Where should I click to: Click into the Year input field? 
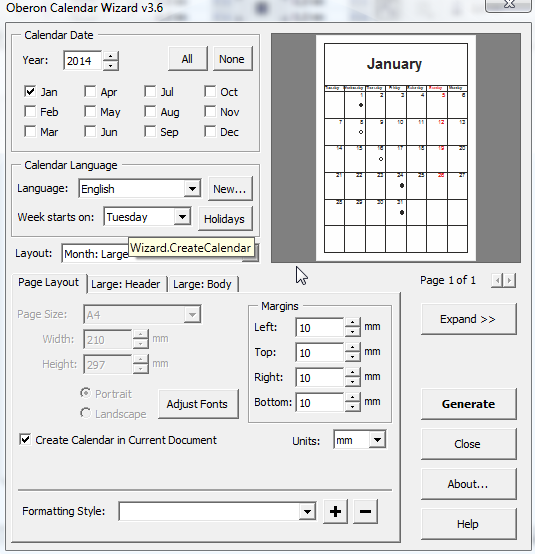pyautogui.click(x=83, y=61)
